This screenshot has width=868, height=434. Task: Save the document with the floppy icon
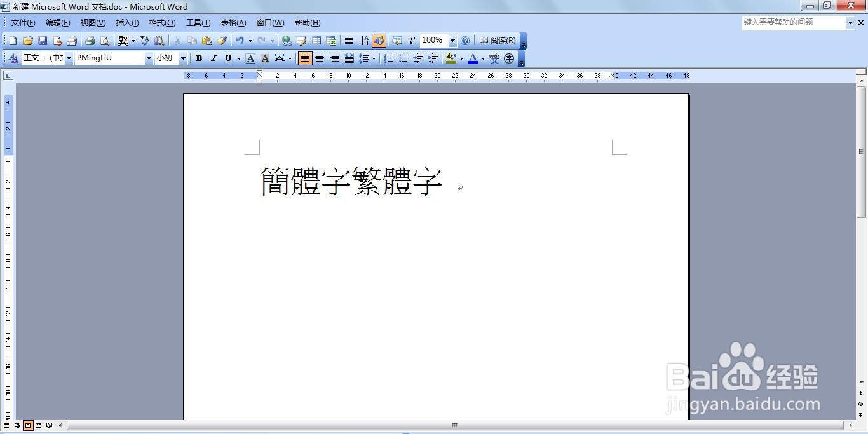(43, 41)
